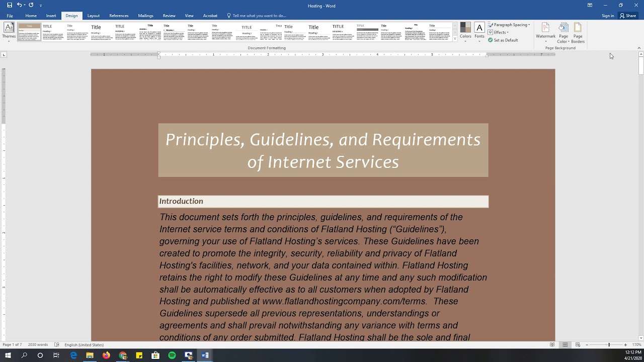Select the Design tab
The height and width of the screenshot is (362, 644).
(x=71, y=16)
